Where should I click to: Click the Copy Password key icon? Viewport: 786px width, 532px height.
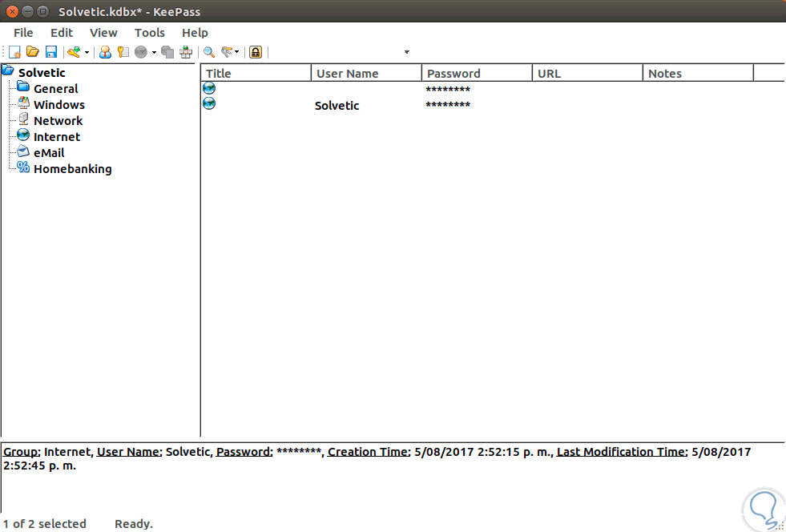tap(123, 51)
